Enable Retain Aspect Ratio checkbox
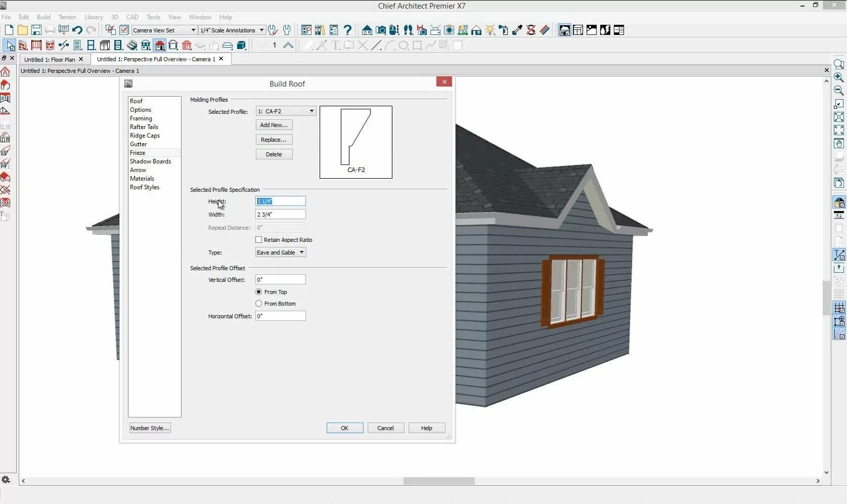 point(259,240)
